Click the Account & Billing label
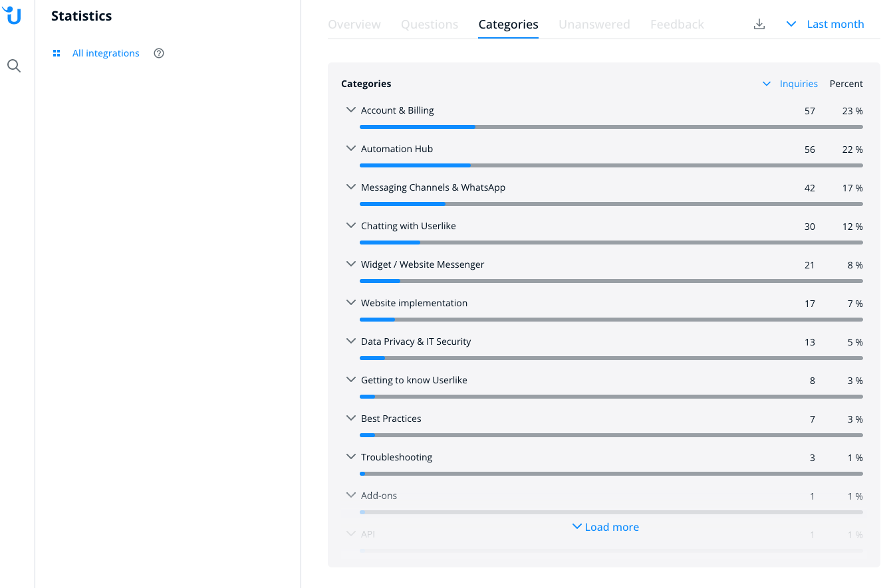 (x=397, y=110)
